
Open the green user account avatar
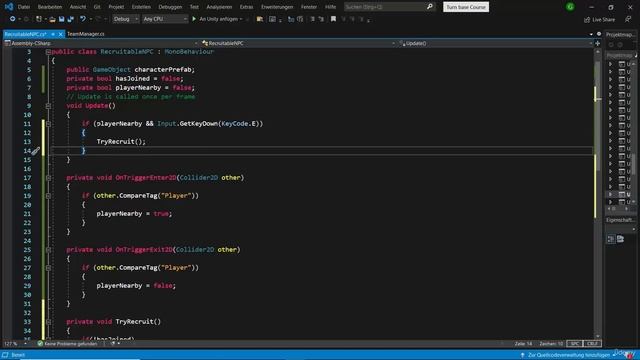[570, 7]
